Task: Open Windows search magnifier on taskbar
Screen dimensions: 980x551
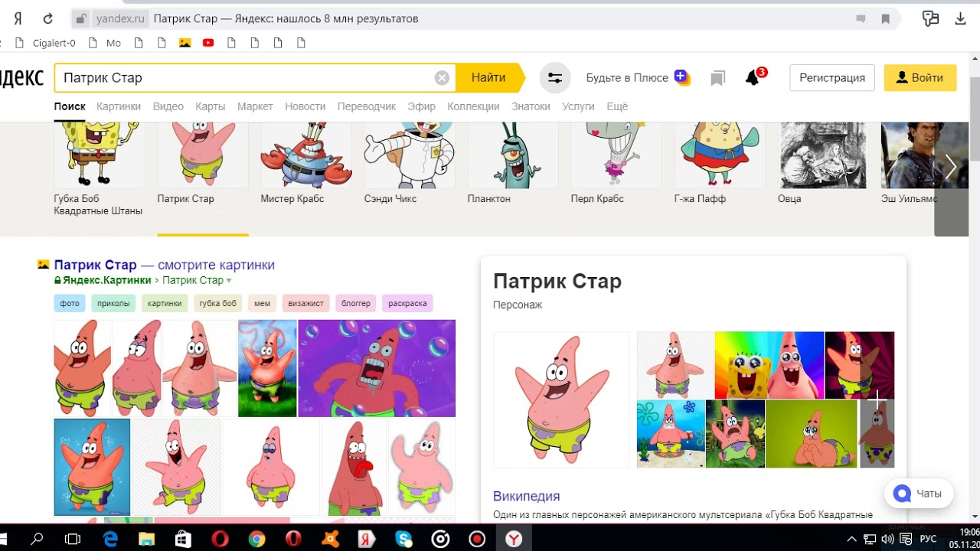Action: 37,539
